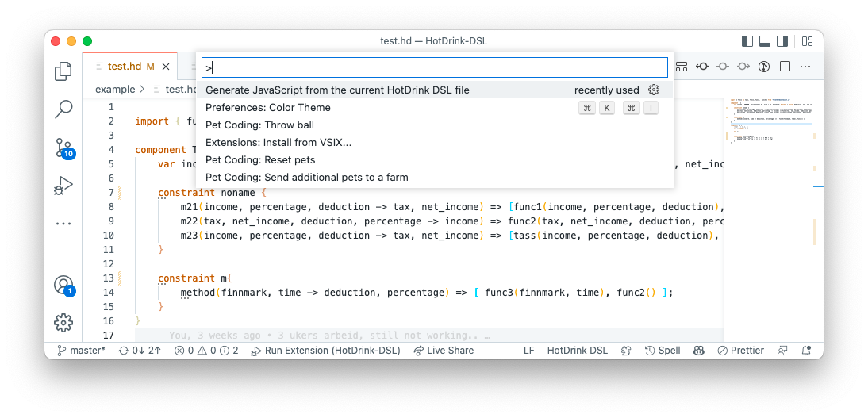Click the master* branch in status bar
The image size is (868, 418).
(x=82, y=351)
